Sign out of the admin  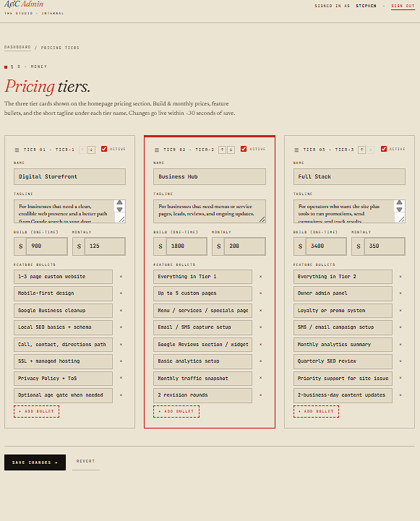click(x=403, y=6)
